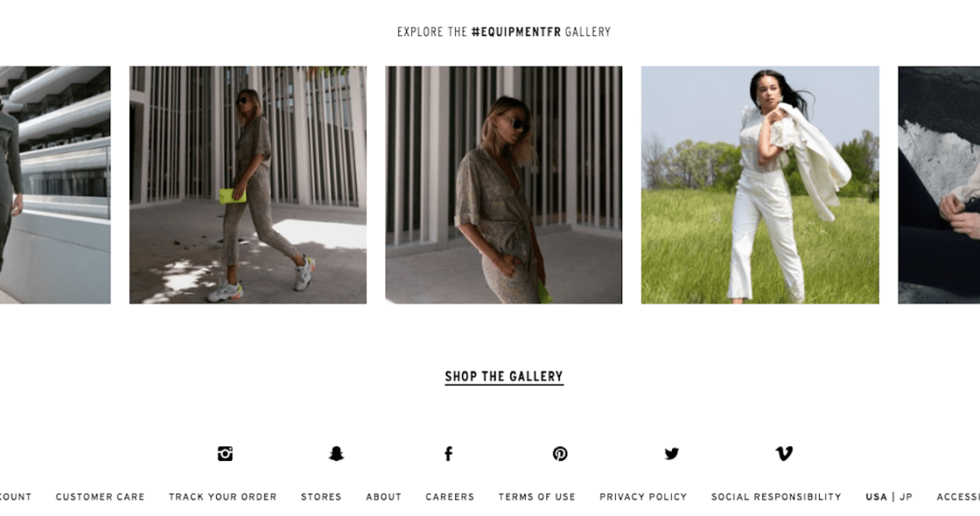Screen dimensions: 980x516
Task: Open gallery photo of woman in white in field
Action: pos(760,185)
